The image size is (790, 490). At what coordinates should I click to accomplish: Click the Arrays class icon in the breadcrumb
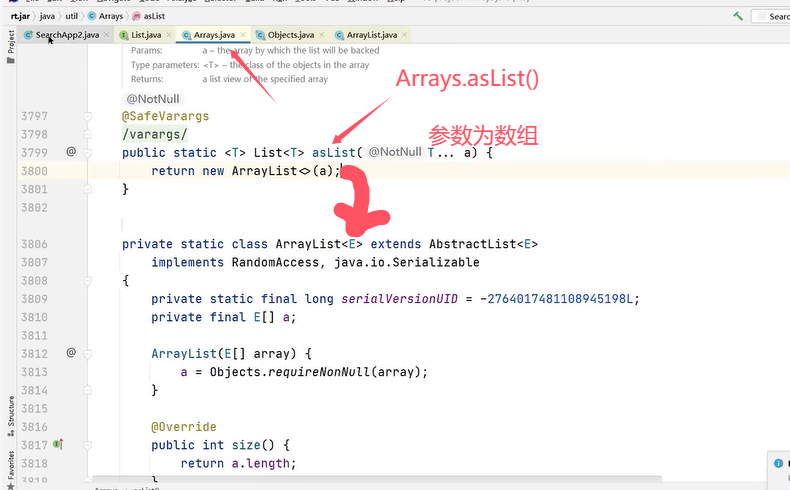click(x=92, y=16)
